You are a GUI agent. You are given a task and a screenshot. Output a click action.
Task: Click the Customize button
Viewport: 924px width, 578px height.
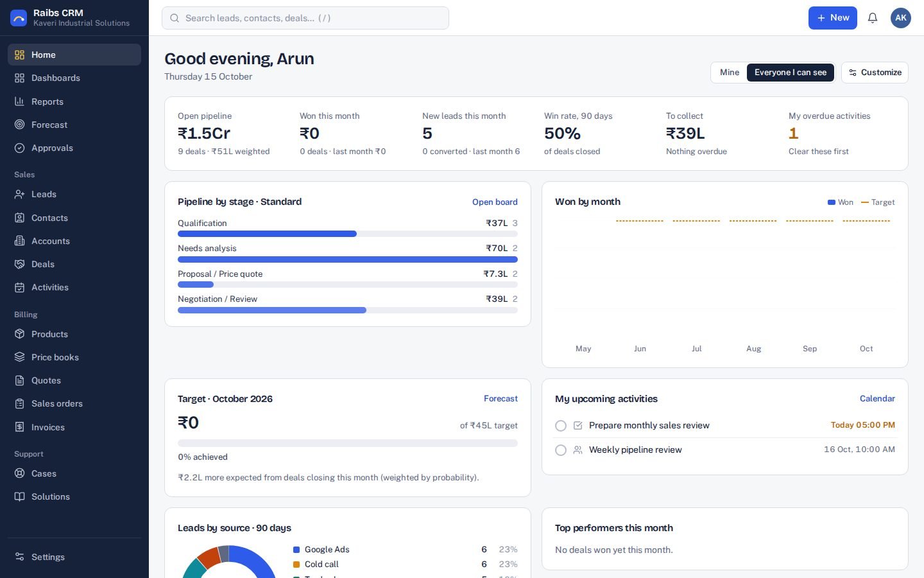tap(875, 73)
